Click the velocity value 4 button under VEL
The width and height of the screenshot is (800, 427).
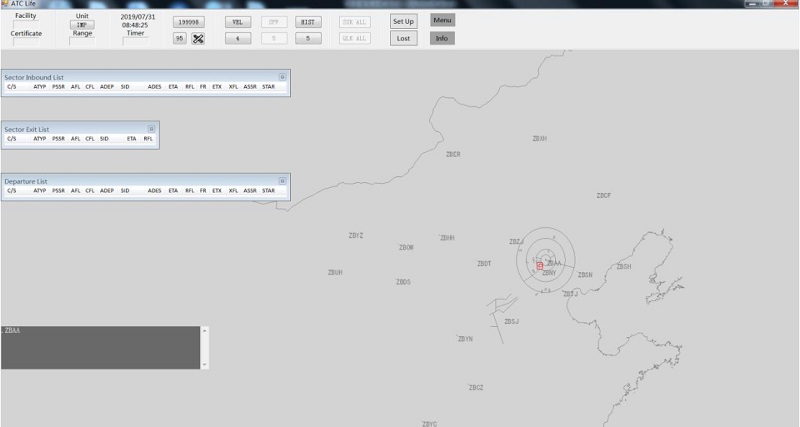(x=237, y=38)
